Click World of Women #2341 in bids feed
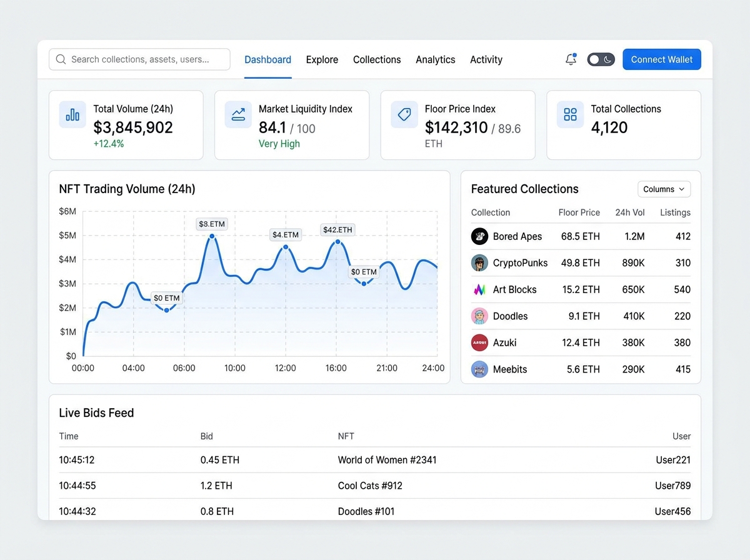This screenshot has height=560, width=750. pos(387,460)
